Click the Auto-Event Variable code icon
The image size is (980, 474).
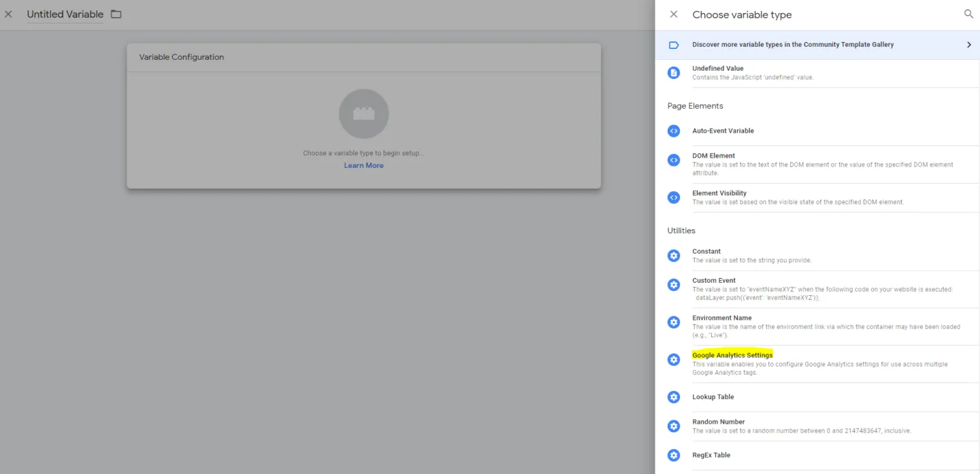point(674,131)
